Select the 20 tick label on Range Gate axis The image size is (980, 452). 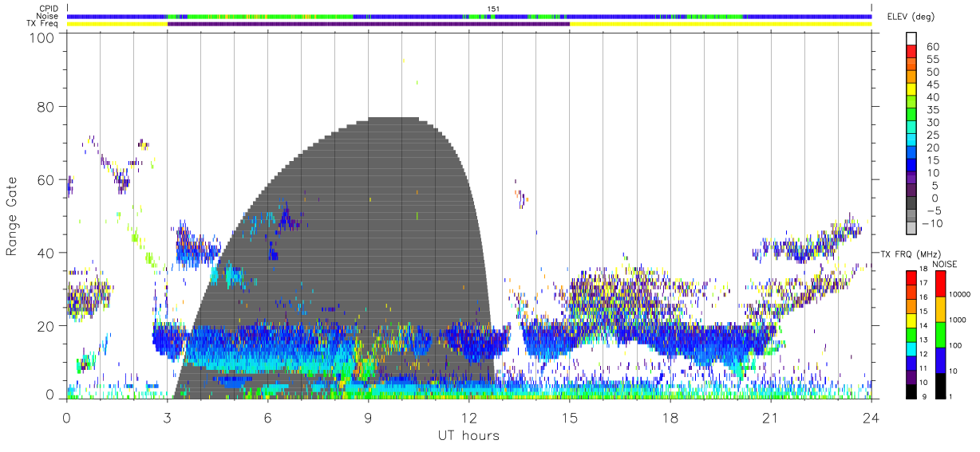(x=45, y=326)
